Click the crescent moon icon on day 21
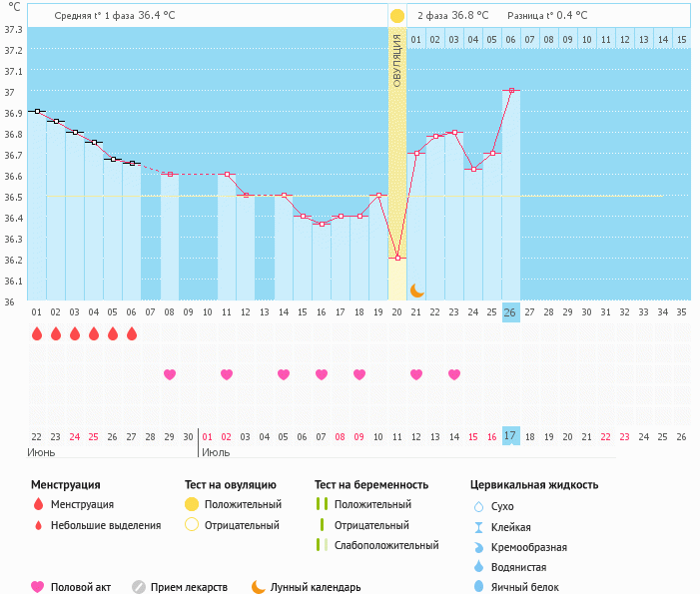This screenshot has width=700, height=594. 417,290
